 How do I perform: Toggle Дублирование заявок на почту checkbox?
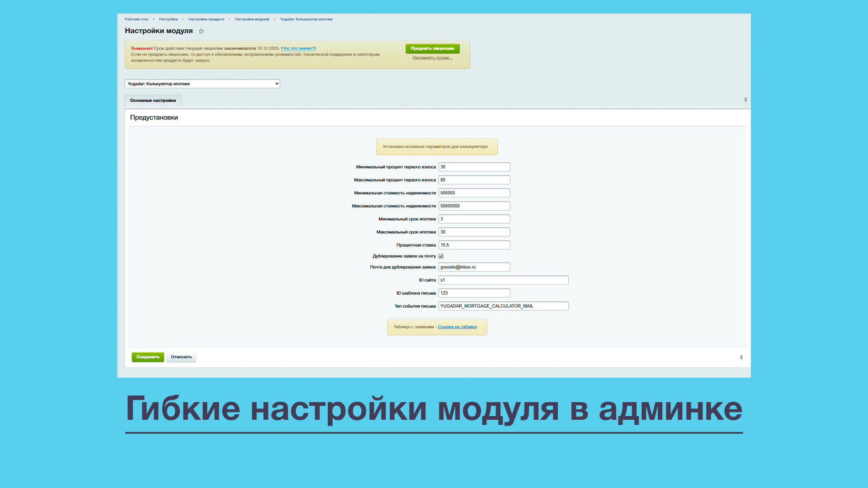pyautogui.click(x=441, y=256)
